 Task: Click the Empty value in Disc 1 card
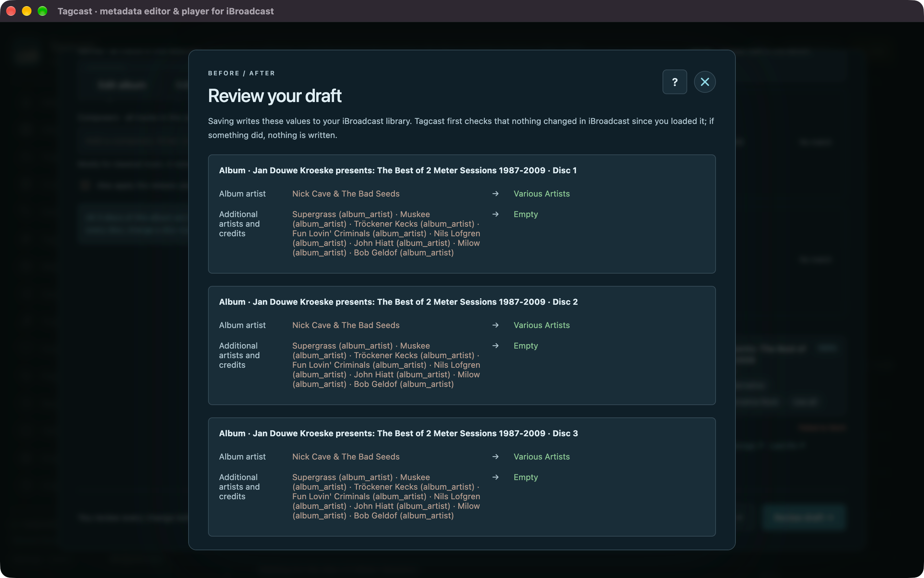point(526,214)
